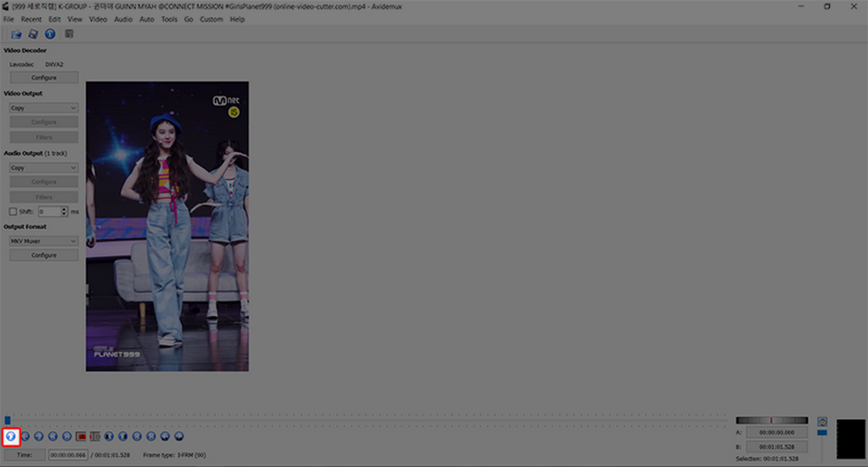
Task: Go to the last frame of the video
Action: (151, 436)
